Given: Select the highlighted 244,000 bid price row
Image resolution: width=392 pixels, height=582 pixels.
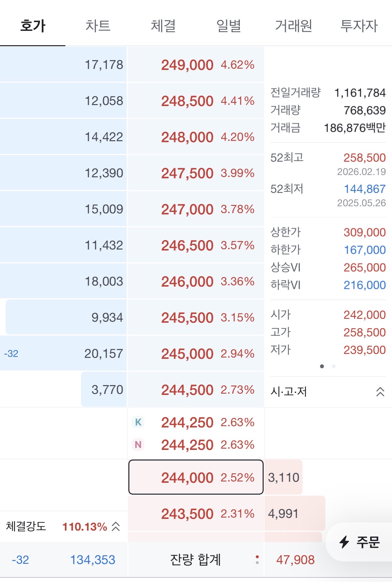Looking at the screenshot, I should pos(196,477).
